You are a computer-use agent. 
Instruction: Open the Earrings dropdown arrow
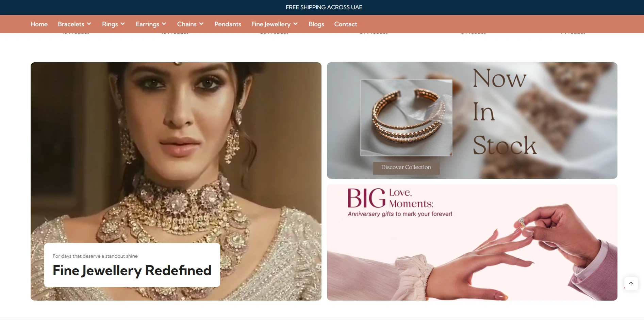[164, 24]
